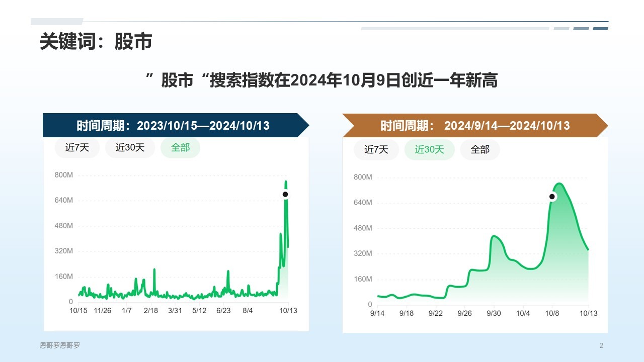Screen dimensions: 644x362
Task: Click footer text 恩哥罗恩哥罗
Action: click(x=60, y=345)
